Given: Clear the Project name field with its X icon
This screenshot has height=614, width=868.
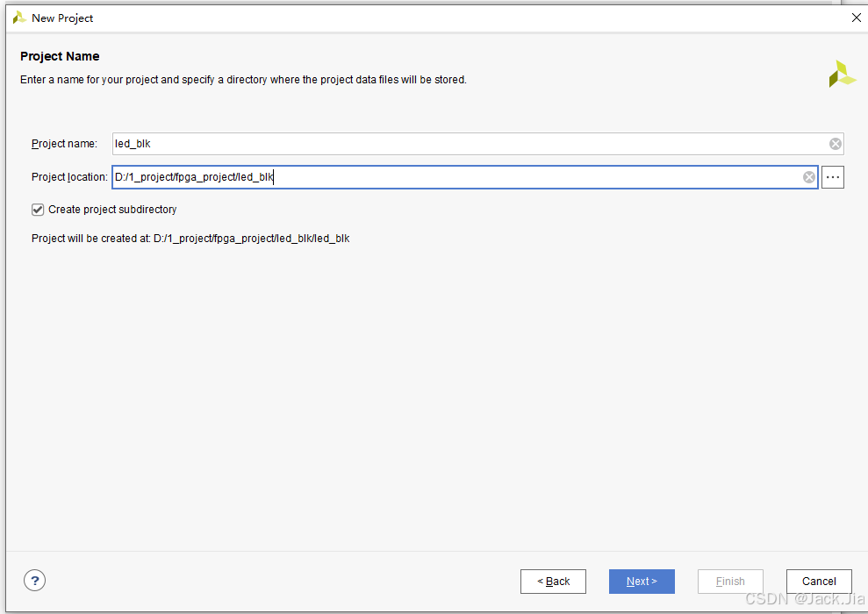Looking at the screenshot, I should coord(836,144).
